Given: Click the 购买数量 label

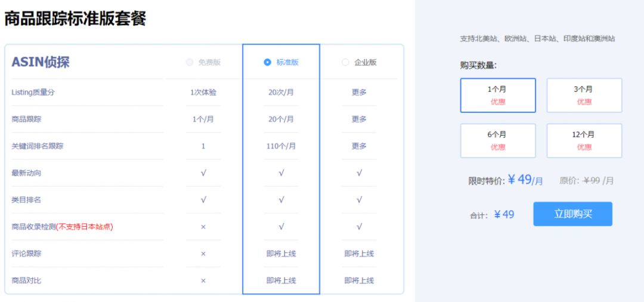Looking at the screenshot, I should pos(478,65).
